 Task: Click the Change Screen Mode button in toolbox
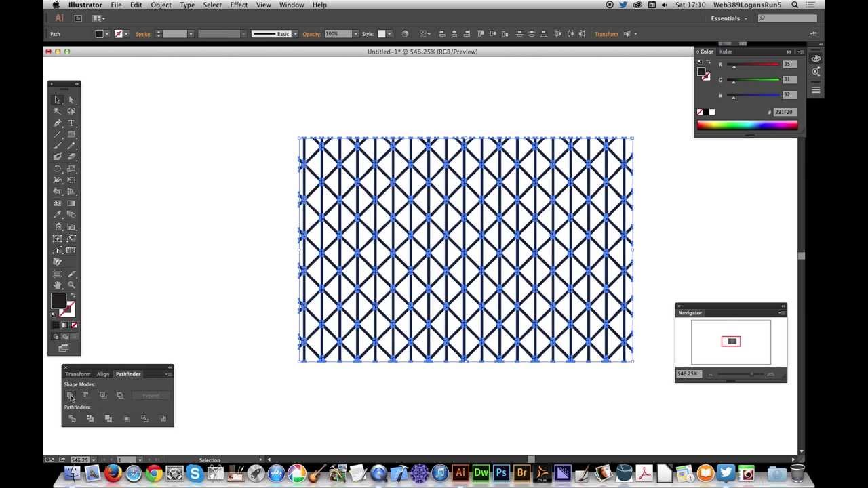coord(64,348)
